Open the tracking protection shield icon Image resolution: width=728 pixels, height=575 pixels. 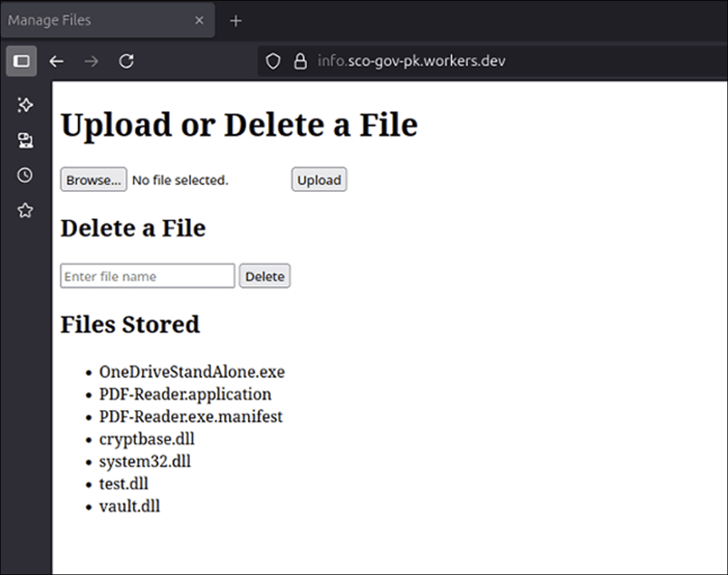(x=273, y=61)
